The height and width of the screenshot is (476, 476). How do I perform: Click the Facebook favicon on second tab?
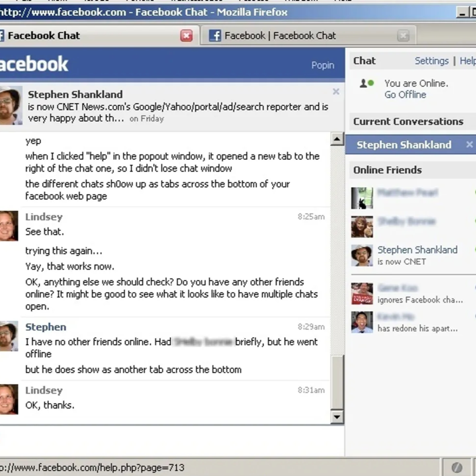215,36
